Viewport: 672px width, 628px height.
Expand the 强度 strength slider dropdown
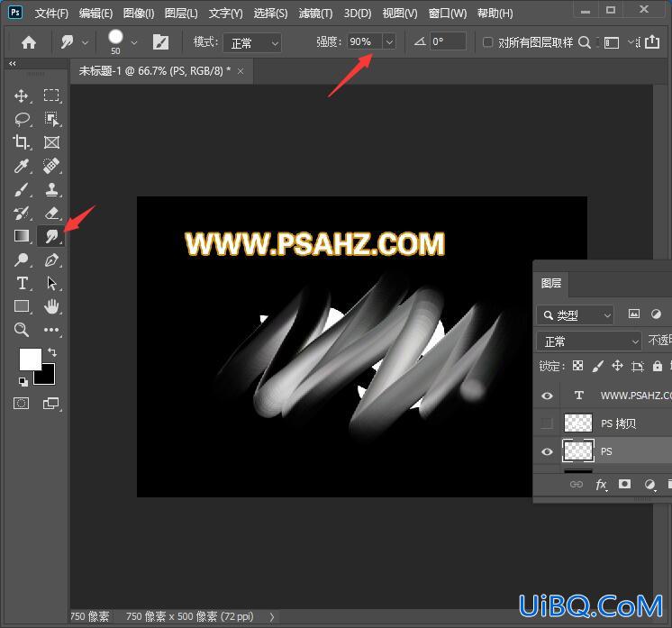pyautogui.click(x=389, y=42)
